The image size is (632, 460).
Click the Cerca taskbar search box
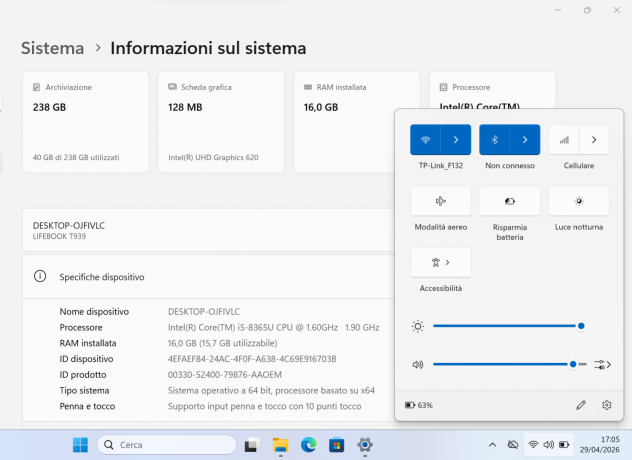click(x=166, y=445)
